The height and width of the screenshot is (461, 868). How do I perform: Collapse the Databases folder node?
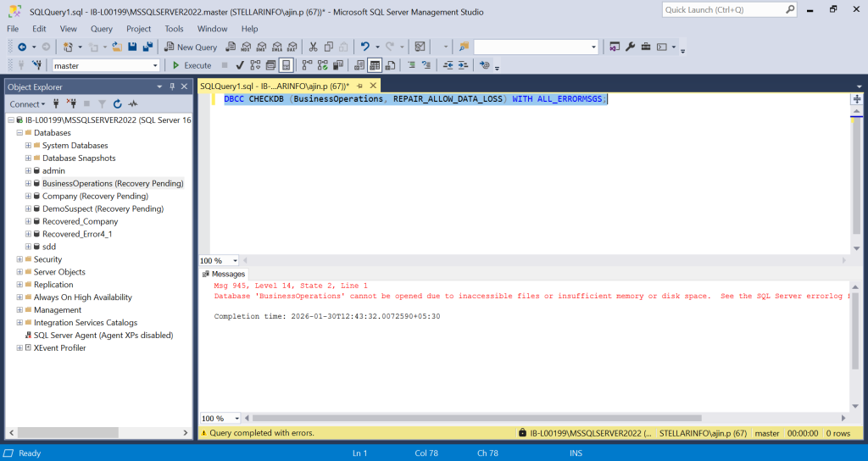point(19,133)
